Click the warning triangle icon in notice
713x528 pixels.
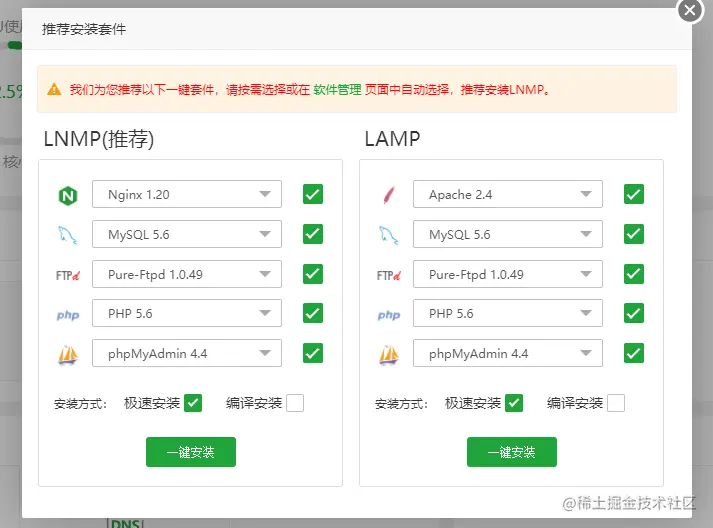54,89
